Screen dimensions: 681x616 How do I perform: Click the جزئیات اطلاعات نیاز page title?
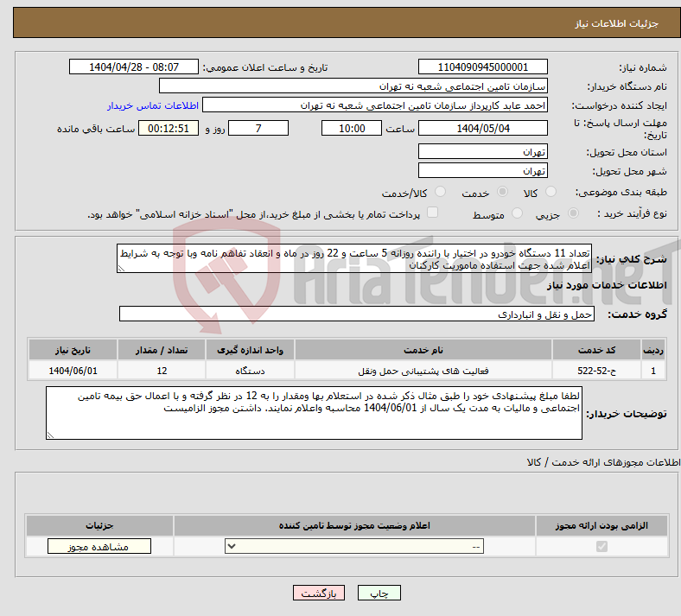617,23
